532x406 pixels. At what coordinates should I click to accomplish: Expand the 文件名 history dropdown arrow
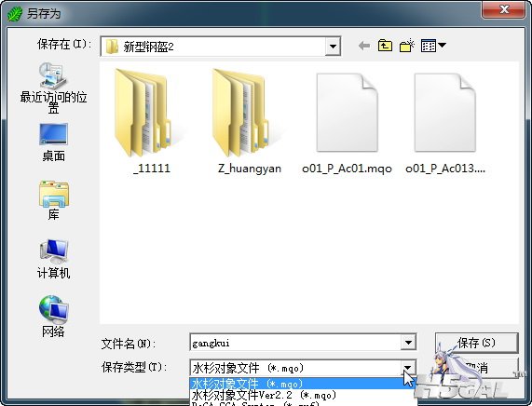[408, 343]
